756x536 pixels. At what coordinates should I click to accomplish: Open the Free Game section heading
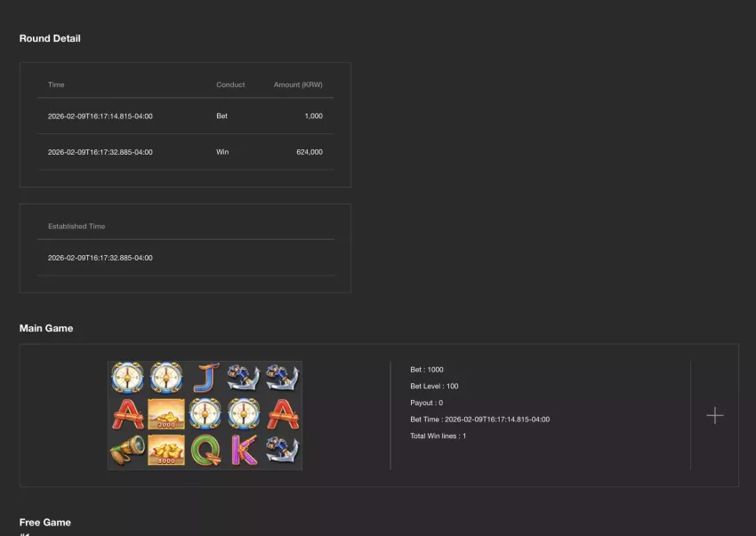[x=44, y=523]
